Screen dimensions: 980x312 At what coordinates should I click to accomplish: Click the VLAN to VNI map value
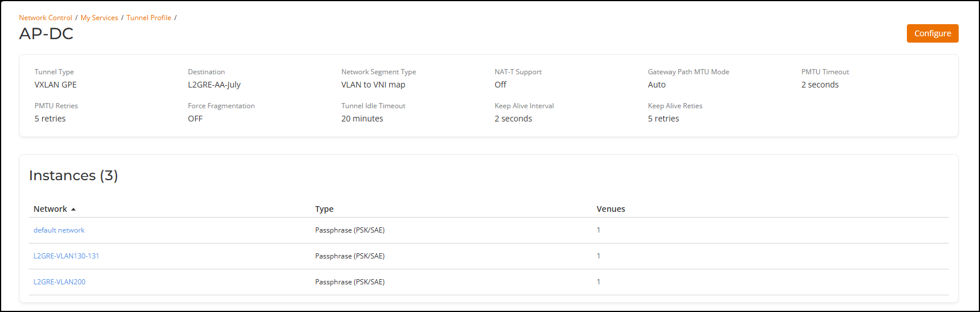pos(373,85)
